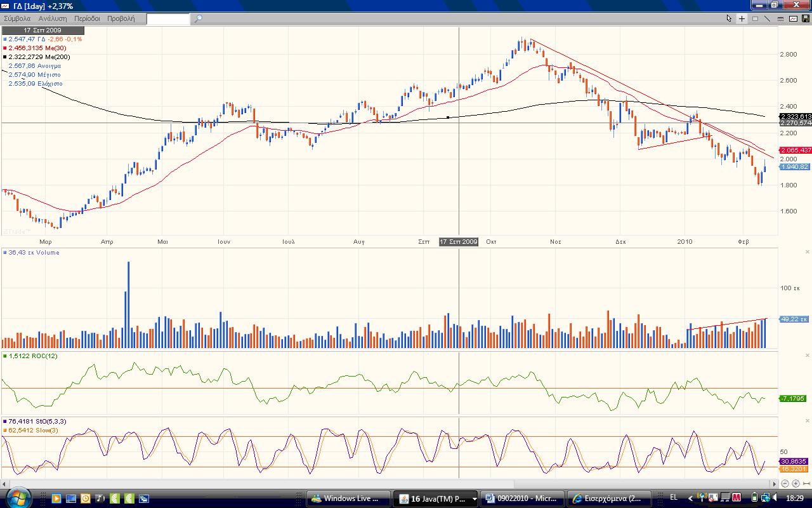Open the Σύμβολα menu

[x=17, y=19]
